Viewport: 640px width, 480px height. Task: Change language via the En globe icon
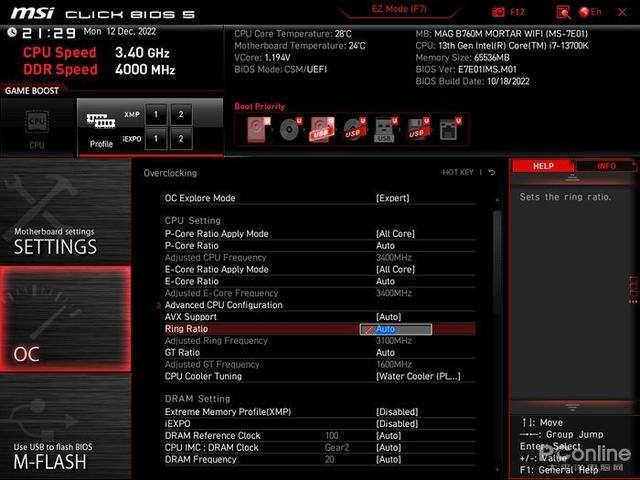[590, 12]
